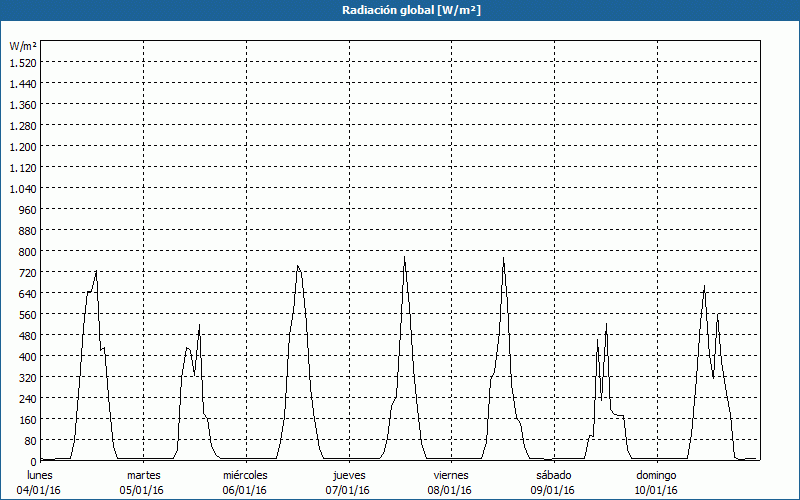800x500 pixels.
Task: Click the 'sábado' day label
Action: pos(553,475)
